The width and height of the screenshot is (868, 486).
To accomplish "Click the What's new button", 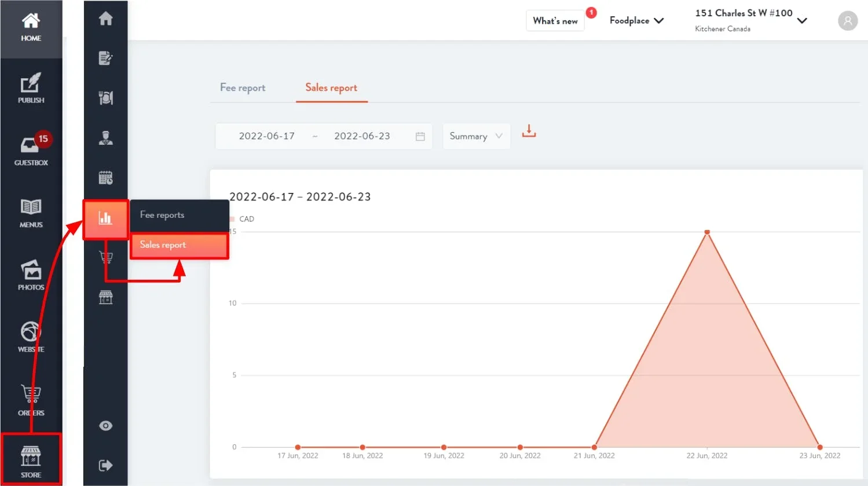I will 555,21.
